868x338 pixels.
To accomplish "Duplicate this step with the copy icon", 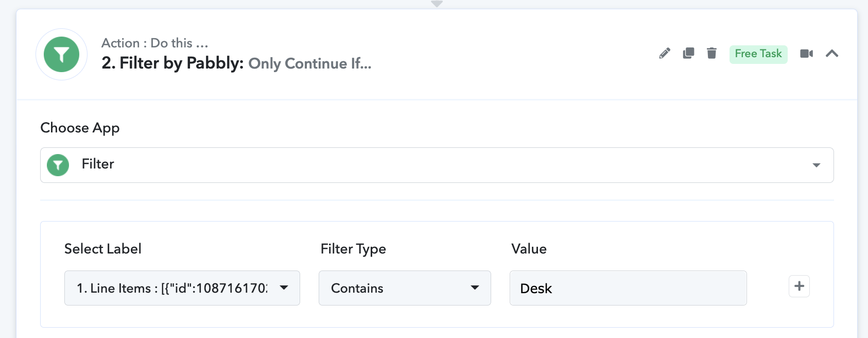I will coord(688,54).
